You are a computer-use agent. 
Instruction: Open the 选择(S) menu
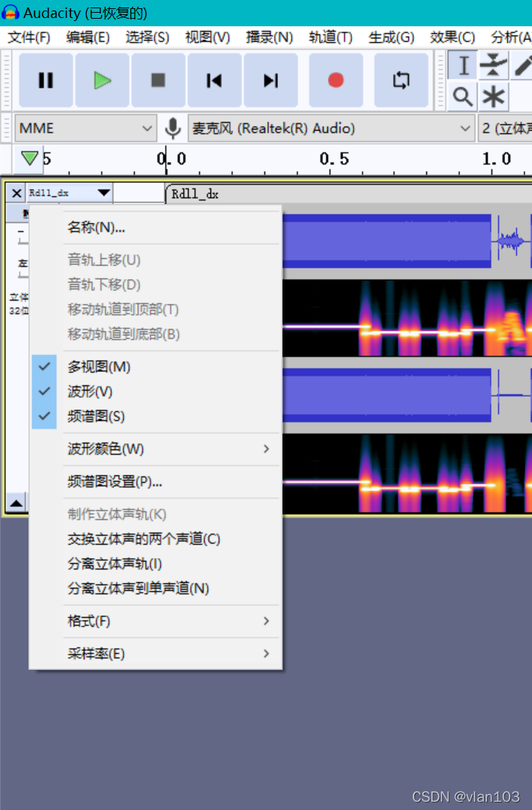pos(147,37)
